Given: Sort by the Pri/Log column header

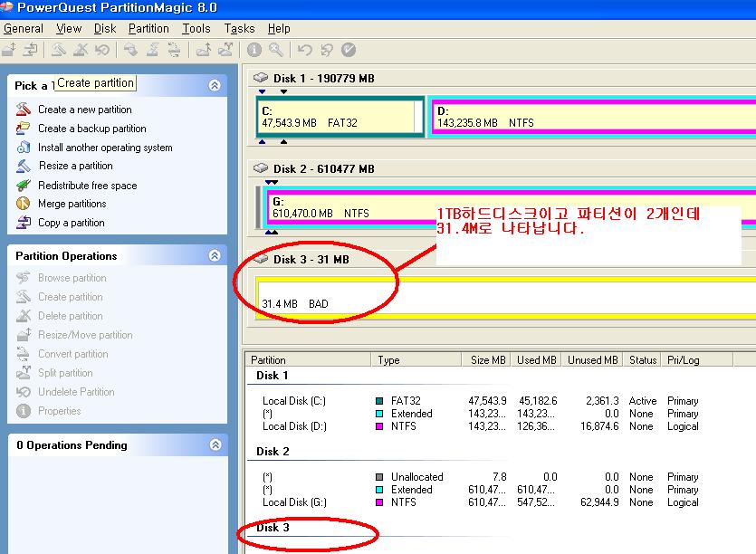Looking at the screenshot, I should [697, 359].
